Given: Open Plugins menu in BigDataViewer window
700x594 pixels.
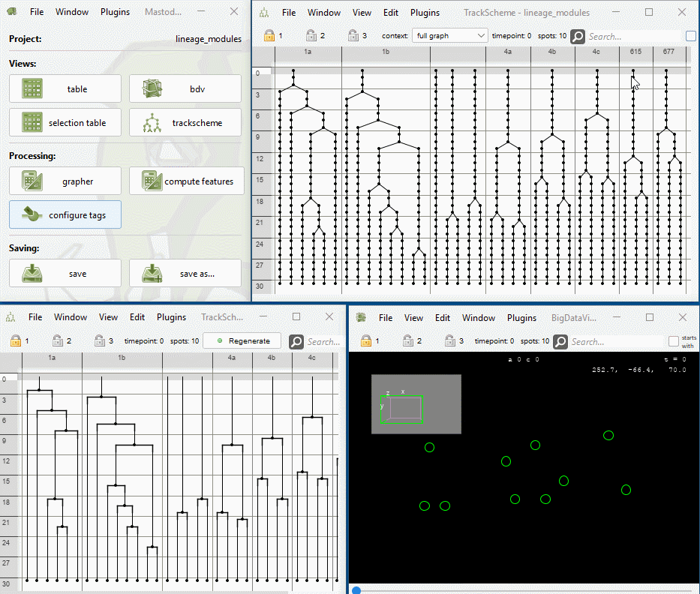Looking at the screenshot, I should click(521, 318).
